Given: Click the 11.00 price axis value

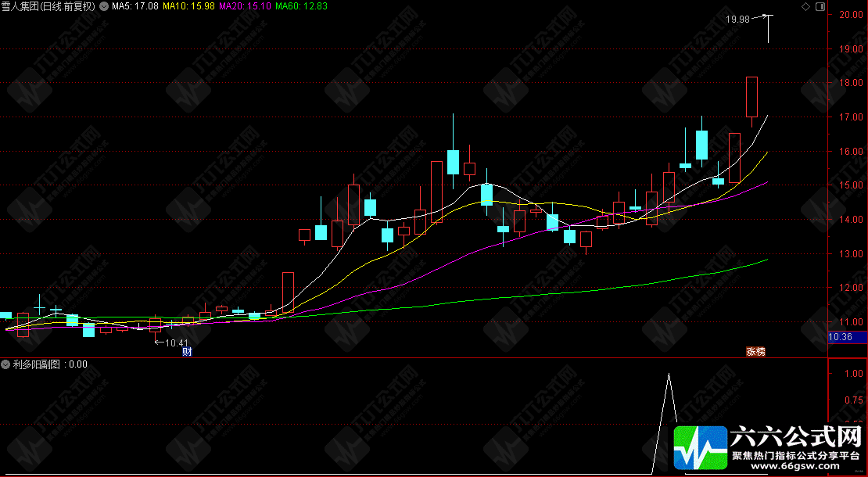Looking at the screenshot, I should (x=851, y=322).
